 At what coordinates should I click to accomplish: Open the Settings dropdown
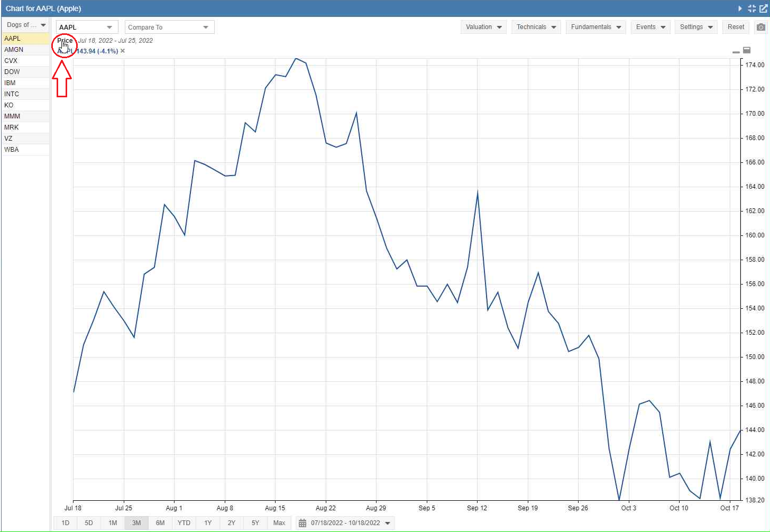tap(696, 27)
